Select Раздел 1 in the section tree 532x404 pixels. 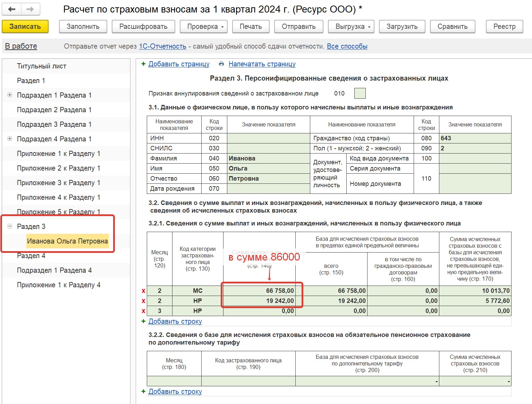[x=31, y=81]
